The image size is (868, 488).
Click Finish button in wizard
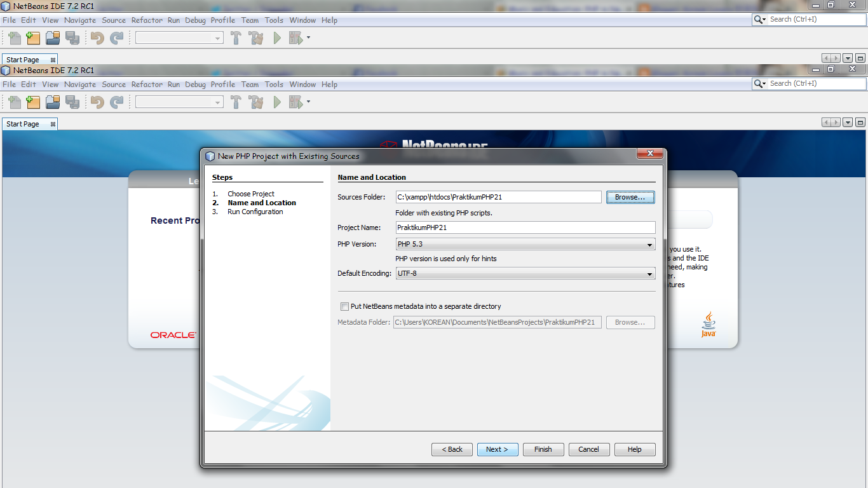[x=543, y=449]
